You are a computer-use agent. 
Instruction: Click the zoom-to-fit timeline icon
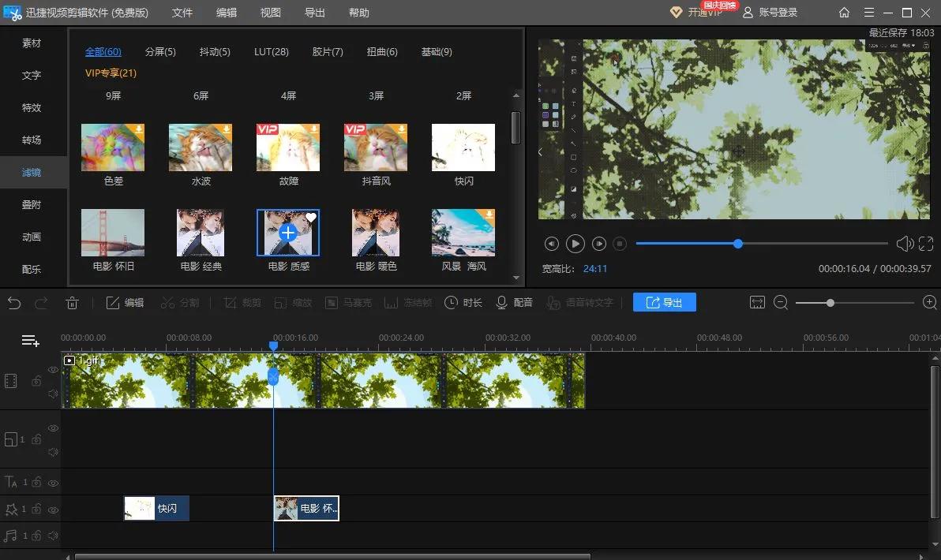[x=758, y=303]
